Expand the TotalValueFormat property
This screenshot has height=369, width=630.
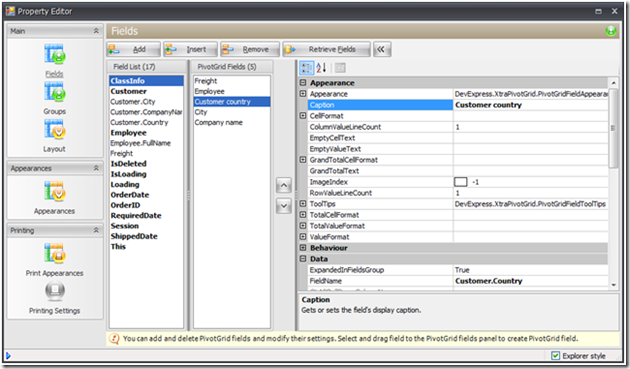coord(303,226)
